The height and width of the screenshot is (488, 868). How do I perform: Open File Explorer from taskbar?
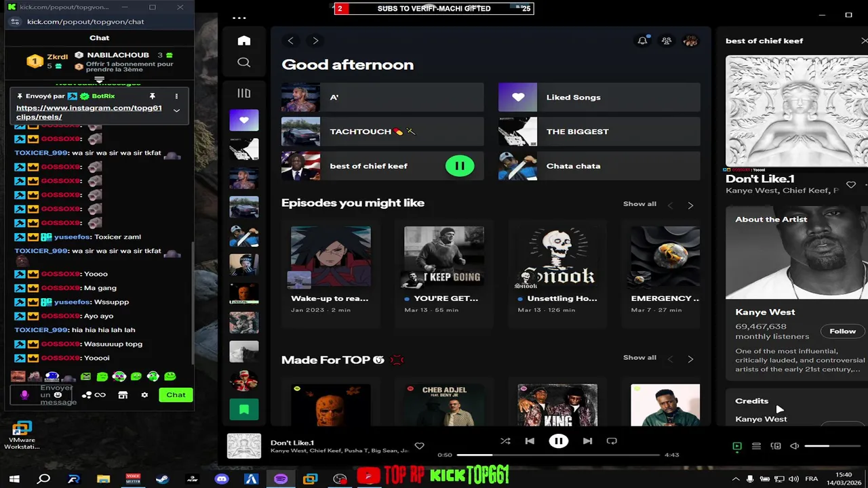[x=103, y=479]
